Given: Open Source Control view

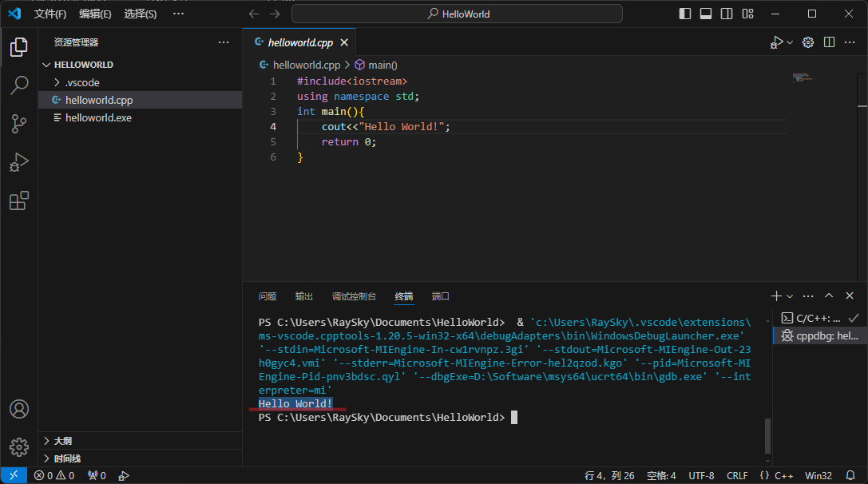Looking at the screenshot, I should click(x=19, y=124).
